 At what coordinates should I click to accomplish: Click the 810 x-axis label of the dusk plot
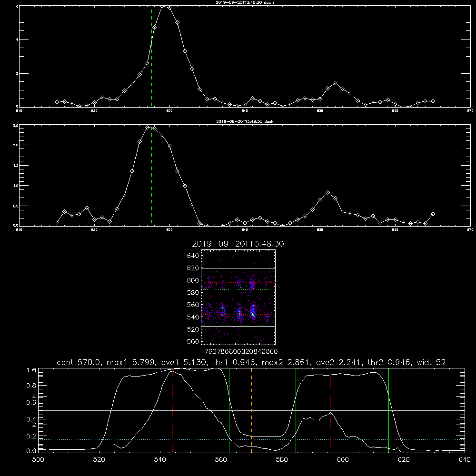click(x=19, y=230)
